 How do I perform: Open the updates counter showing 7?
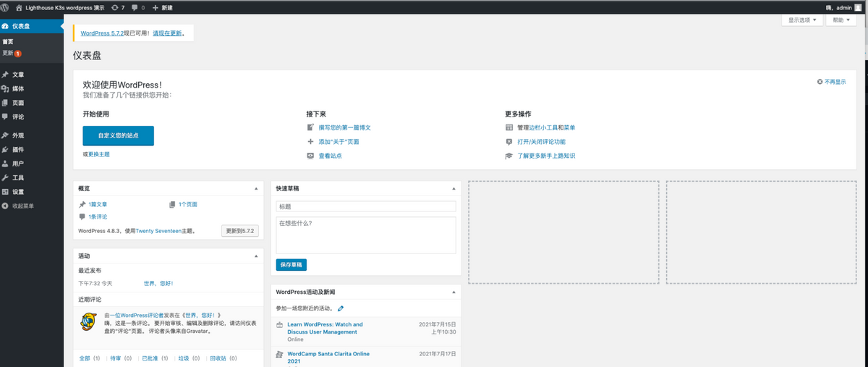point(116,7)
